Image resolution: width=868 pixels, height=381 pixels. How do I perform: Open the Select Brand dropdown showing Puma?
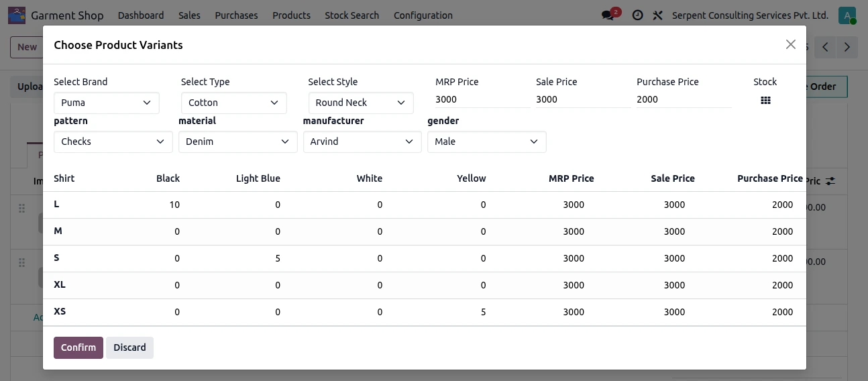tap(107, 103)
